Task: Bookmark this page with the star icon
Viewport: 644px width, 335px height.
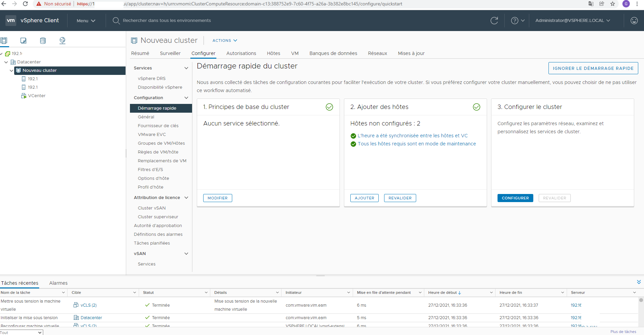Action: pos(613,4)
